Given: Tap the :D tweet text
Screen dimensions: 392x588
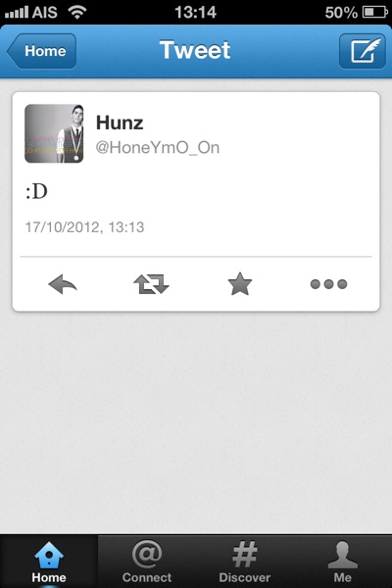Looking at the screenshot, I should [36, 192].
